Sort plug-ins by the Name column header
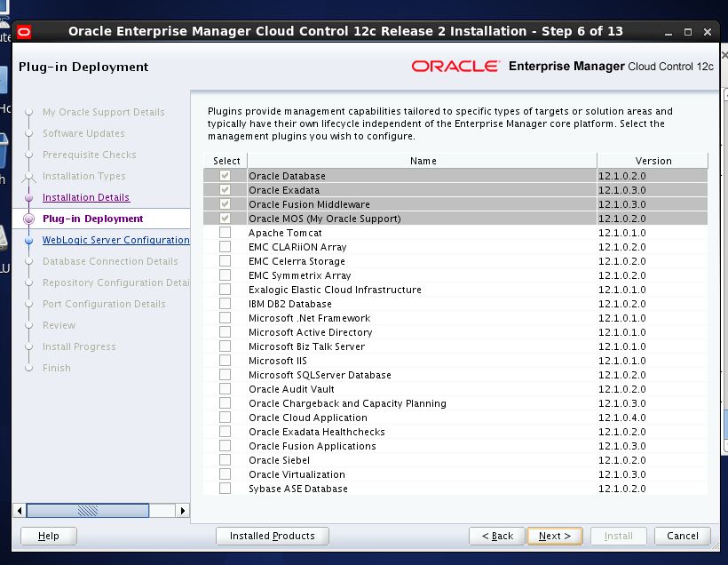The height and width of the screenshot is (565, 728). pos(423,161)
